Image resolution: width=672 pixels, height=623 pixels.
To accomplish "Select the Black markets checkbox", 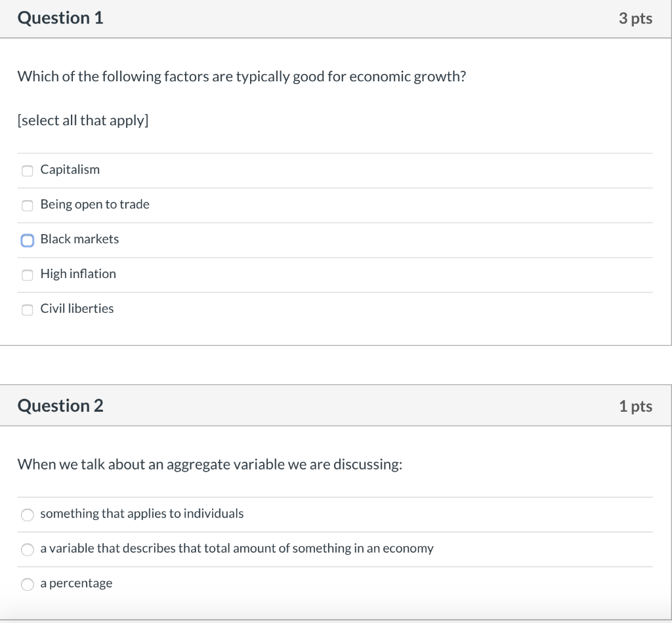I will coord(28,240).
